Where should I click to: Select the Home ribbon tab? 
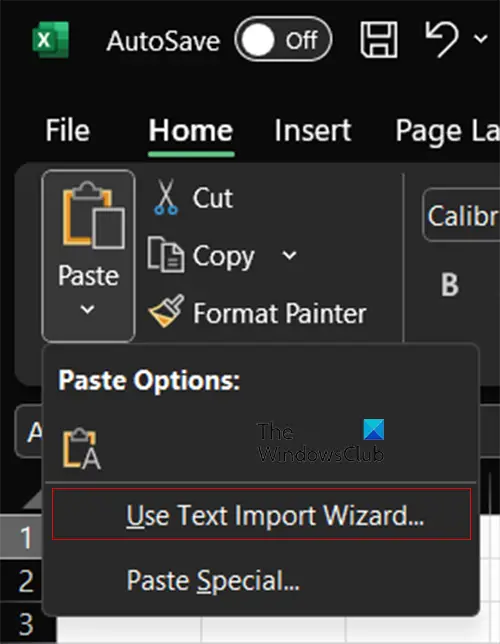pos(191,131)
